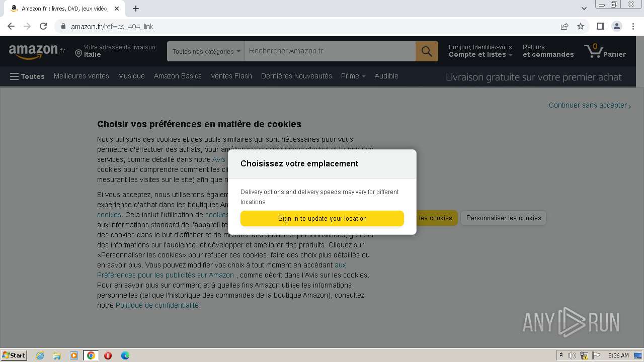Click the Chrome taskbar icon
Screen dimensions: 644x362
pyautogui.click(x=91, y=355)
